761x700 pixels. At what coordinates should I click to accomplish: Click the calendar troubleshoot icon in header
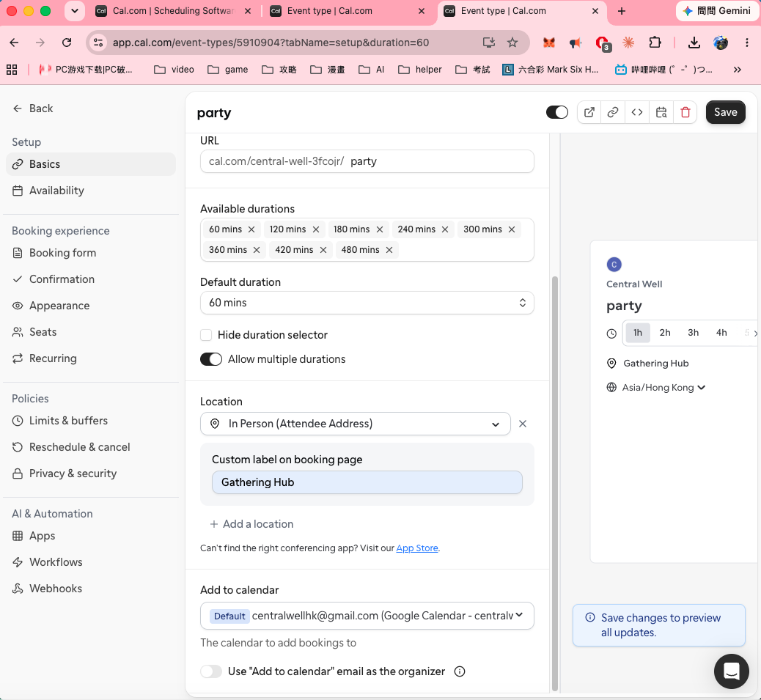[661, 113]
